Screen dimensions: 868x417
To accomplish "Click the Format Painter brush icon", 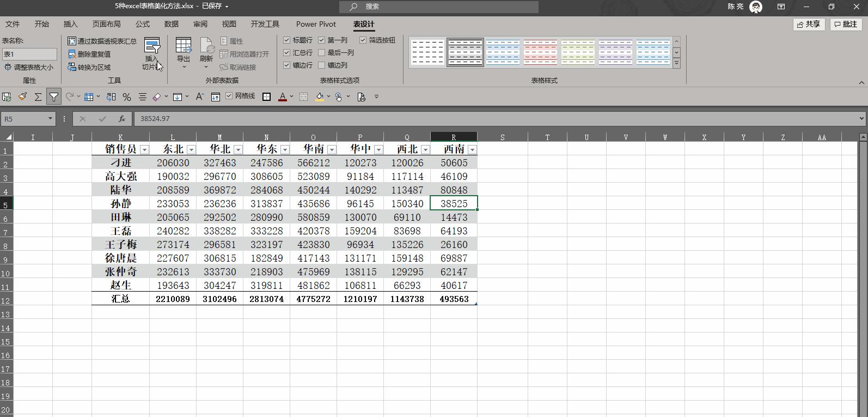I will [22, 97].
